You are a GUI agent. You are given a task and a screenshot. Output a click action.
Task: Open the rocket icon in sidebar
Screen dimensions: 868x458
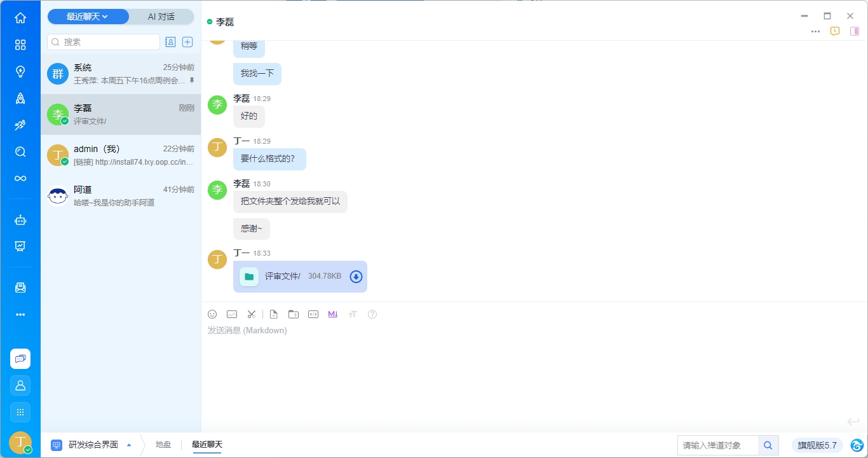tap(20, 98)
